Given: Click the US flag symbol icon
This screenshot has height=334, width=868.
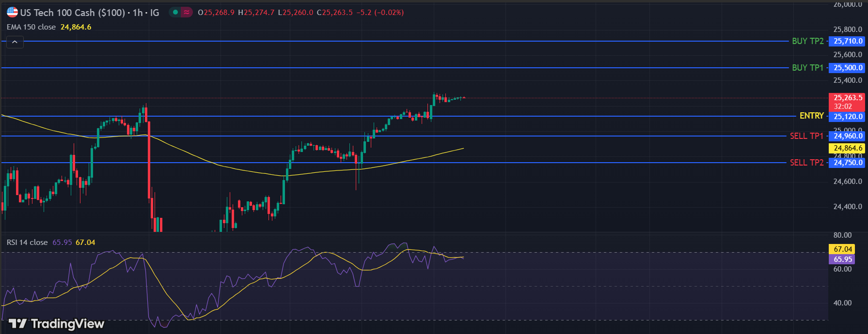Looking at the screenshot, I should (12, 13).
